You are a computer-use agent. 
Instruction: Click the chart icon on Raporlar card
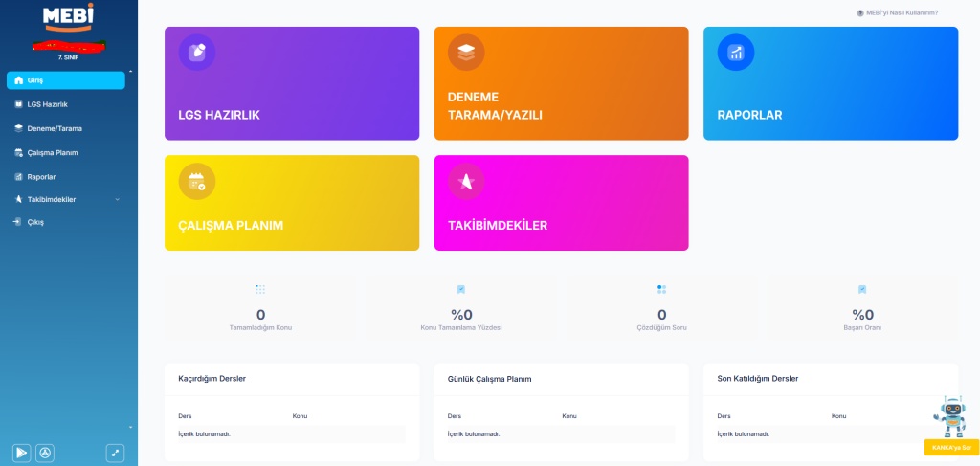click(735, 53)
